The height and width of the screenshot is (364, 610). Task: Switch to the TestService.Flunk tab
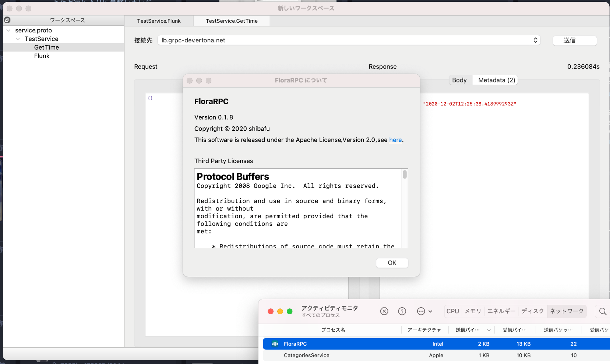point(159,21)
